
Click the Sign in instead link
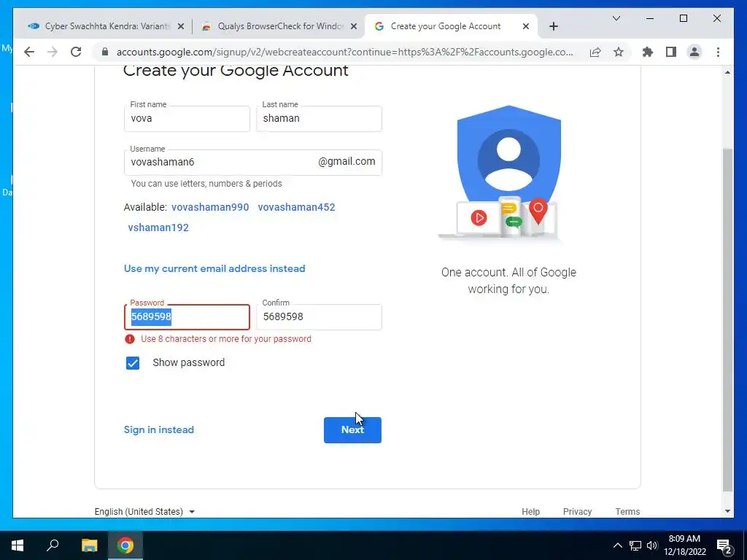pos(158,429)
